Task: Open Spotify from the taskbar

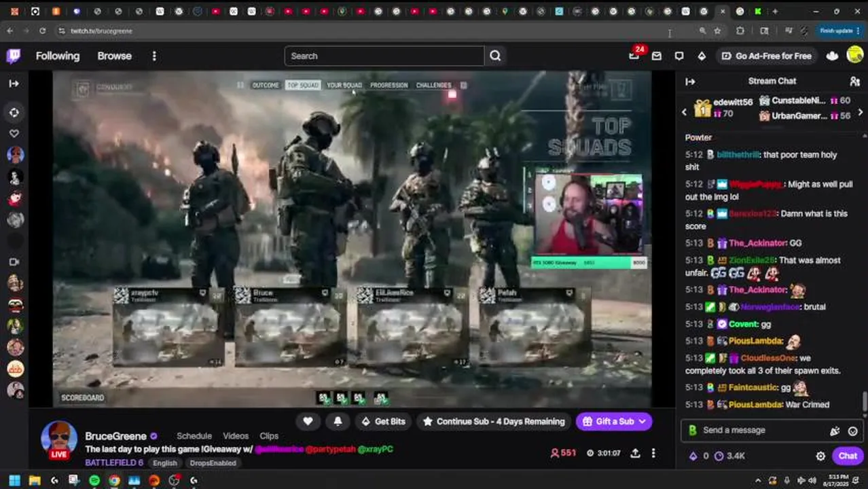Action: coord(94,481)
